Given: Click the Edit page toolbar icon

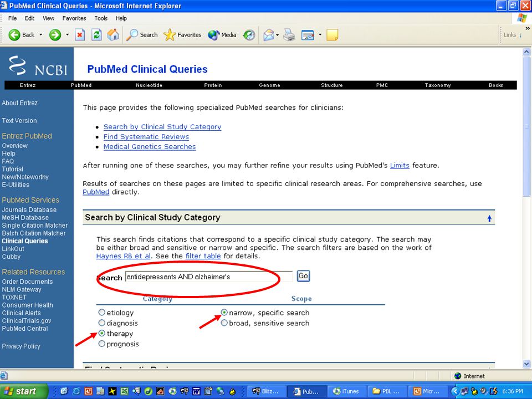Looking at the screenshot, I should pyautogui.click(x=308, y=34).
